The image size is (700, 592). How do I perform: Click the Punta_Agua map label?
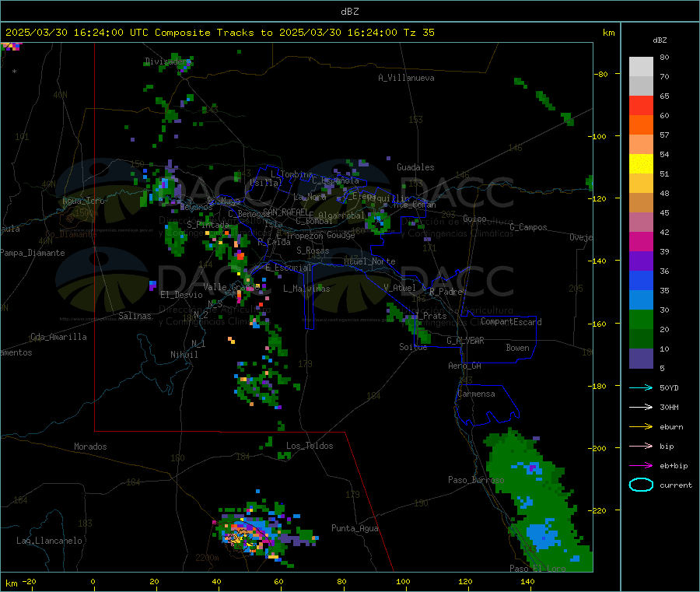click(x=355, y=528)
